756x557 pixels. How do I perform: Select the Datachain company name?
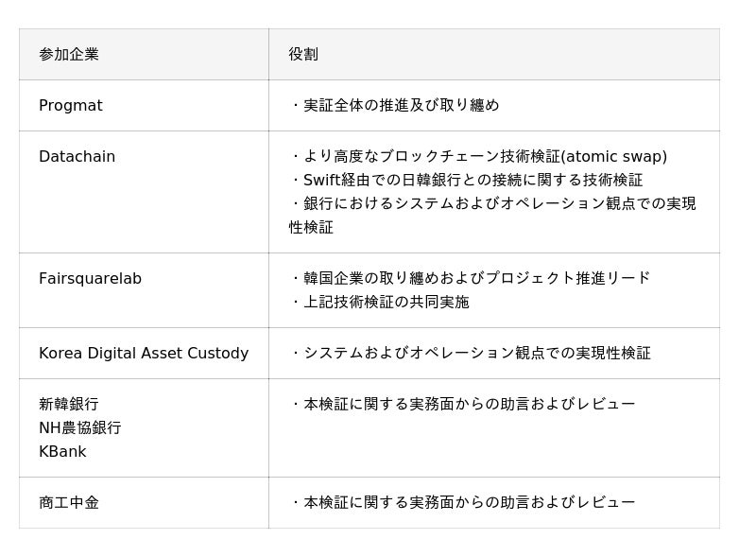click(x=77, y=157)
